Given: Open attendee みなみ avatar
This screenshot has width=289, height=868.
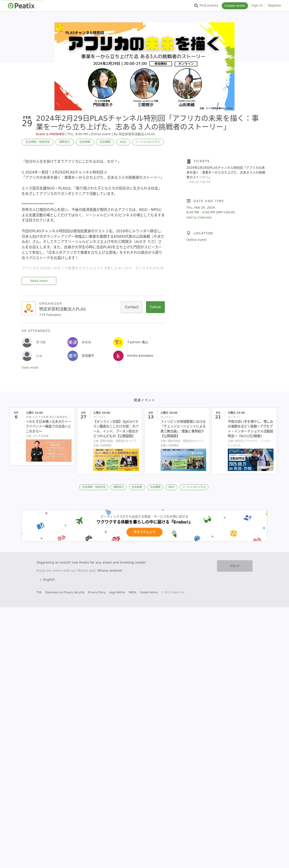Looking at the screenshot, I should click(x=73, y=342).
